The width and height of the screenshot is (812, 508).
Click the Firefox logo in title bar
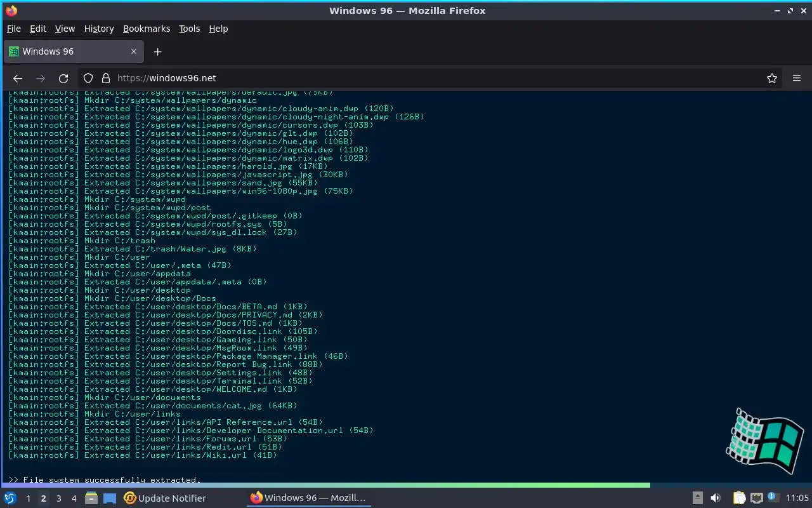tap(11, 10)
